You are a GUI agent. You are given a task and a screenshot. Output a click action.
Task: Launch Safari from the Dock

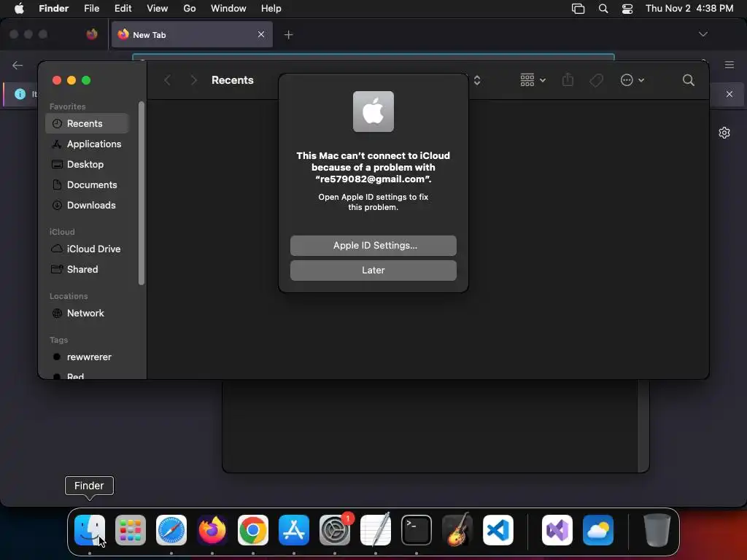(171, 530)
